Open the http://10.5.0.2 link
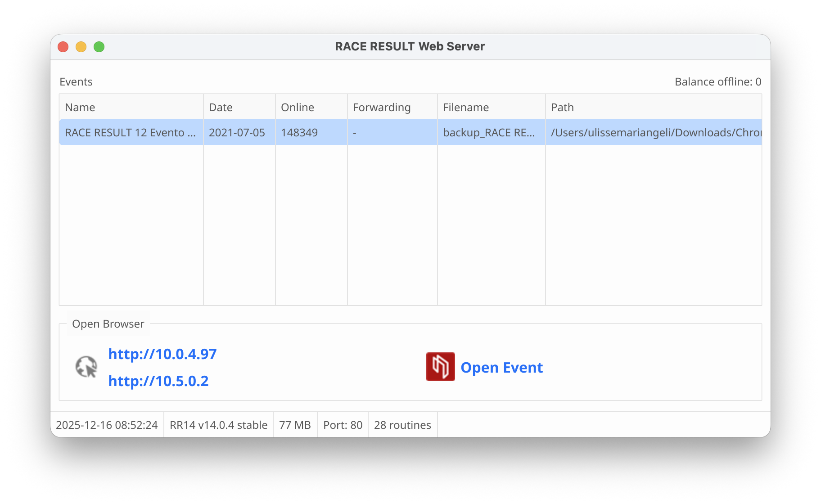821x504 pixels. click(x=158, y=381)
